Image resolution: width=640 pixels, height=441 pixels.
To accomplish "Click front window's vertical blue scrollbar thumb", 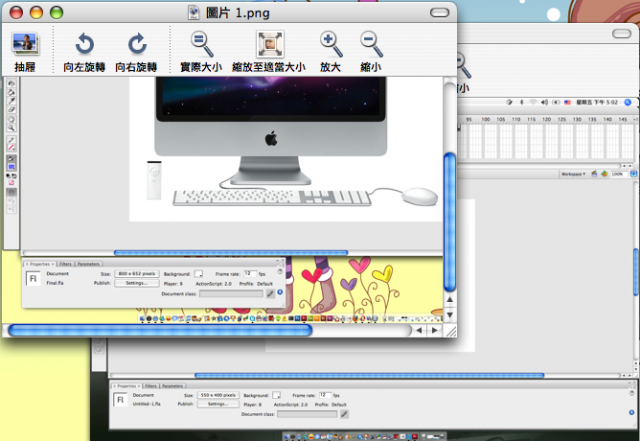I will click(x=449, y=223).
